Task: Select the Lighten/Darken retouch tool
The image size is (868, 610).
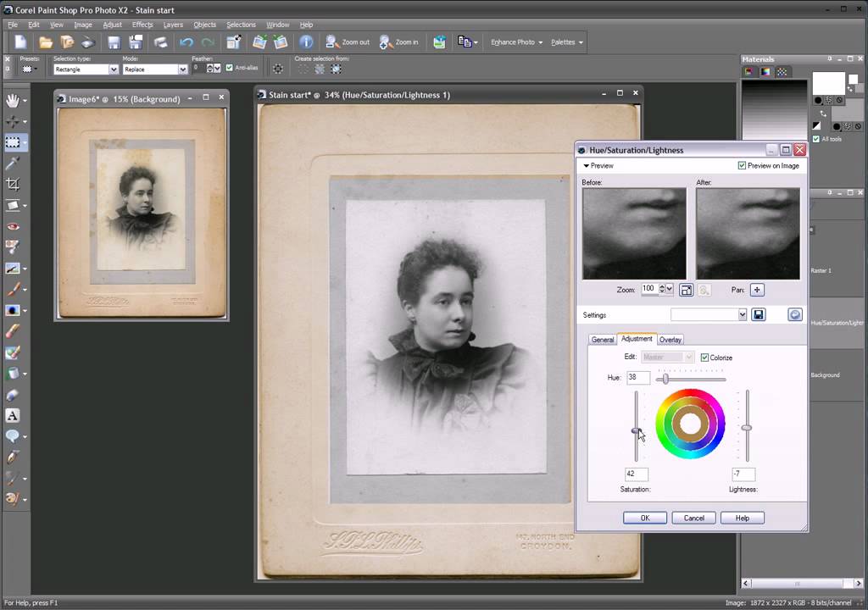Action: [x=13, y=310]
